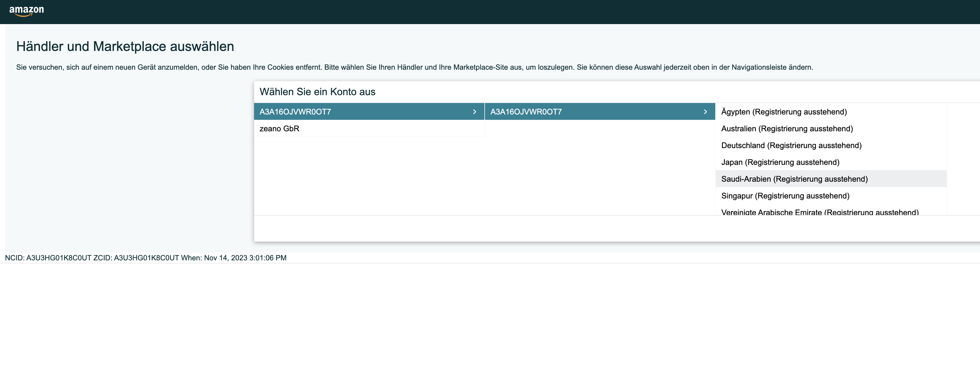Select the zeano GbR account
This screenshot has width=980, height=374.
pos(369,128)
